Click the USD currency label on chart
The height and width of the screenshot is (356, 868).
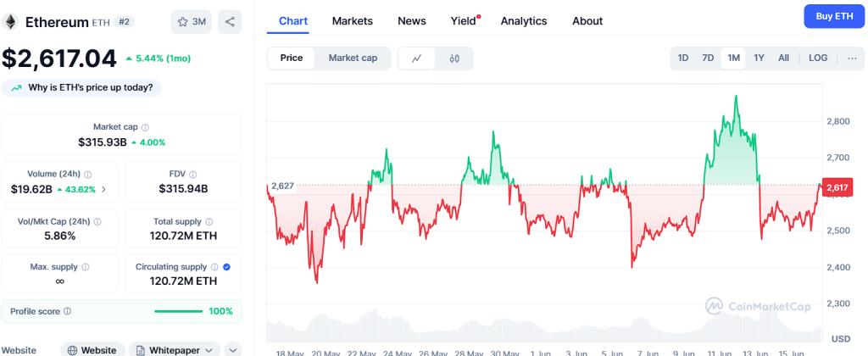pos(841,338)
